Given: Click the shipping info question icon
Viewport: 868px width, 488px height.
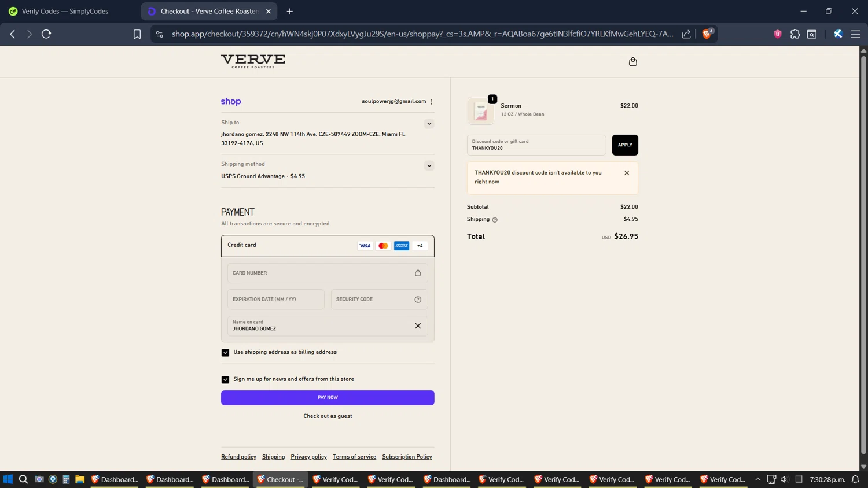Looking at the screenshot, I should point(495,220).
